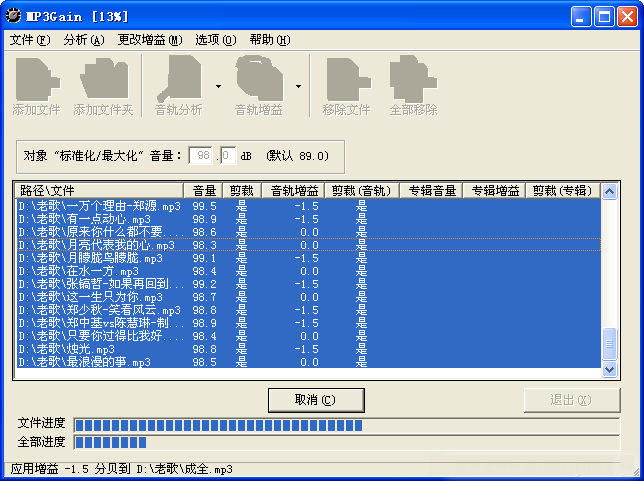Click the 音轨增益 column header
This screenshot has height=481, width=644.
click(x=293, y=191)
